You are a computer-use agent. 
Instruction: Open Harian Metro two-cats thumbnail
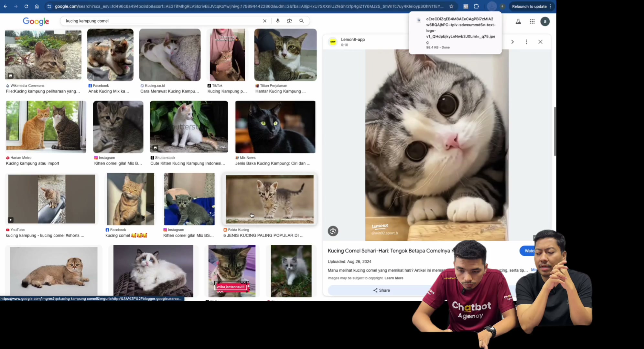coord(46,127)
